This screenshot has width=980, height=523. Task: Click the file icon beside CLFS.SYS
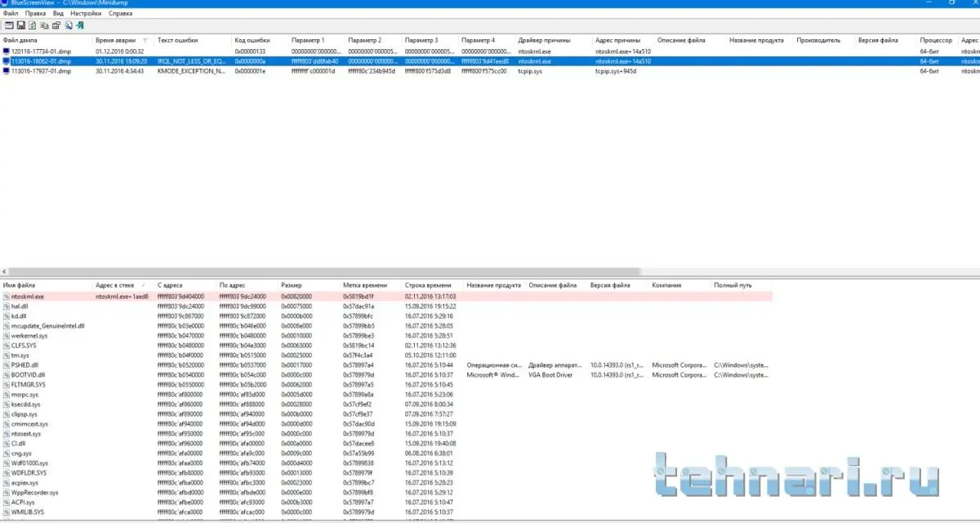tap(7, 346)
